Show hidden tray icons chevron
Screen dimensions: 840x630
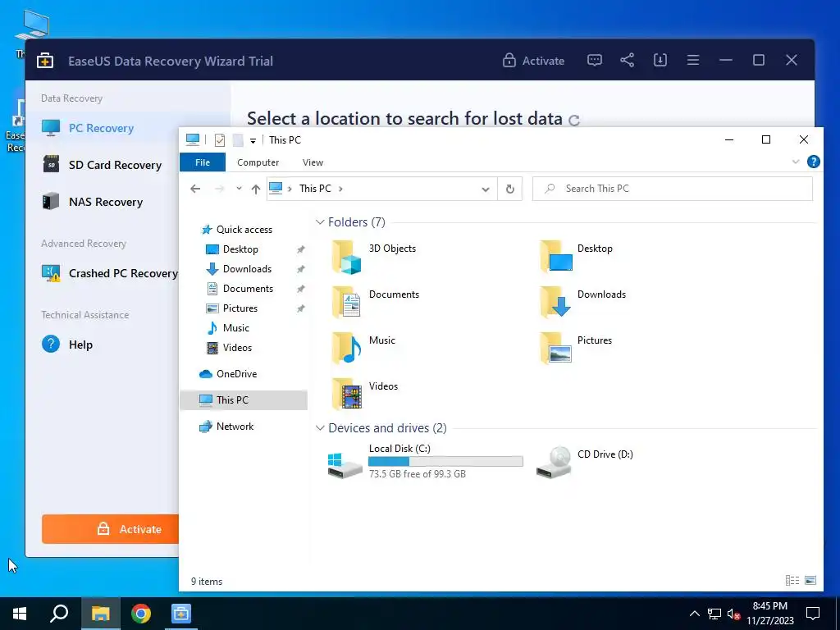[694, 614]
